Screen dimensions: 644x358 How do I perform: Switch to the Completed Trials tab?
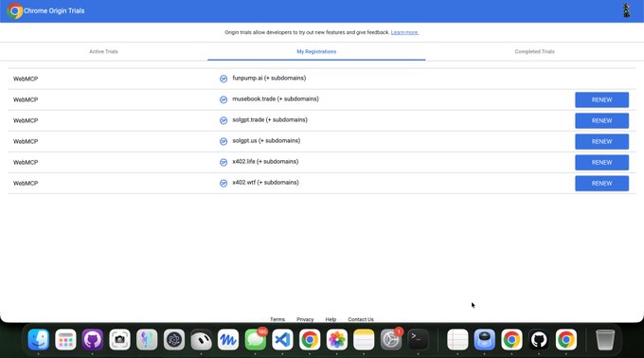coord(534,52)
